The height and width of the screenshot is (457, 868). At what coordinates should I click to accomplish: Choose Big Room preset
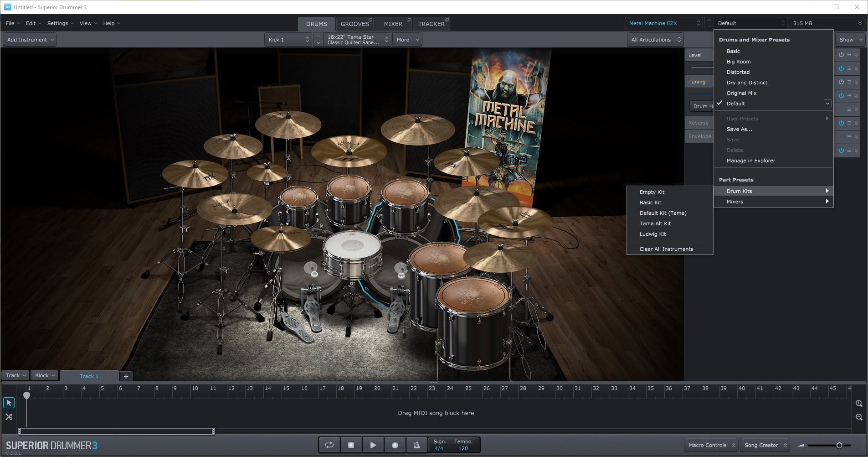click(773, 62)
